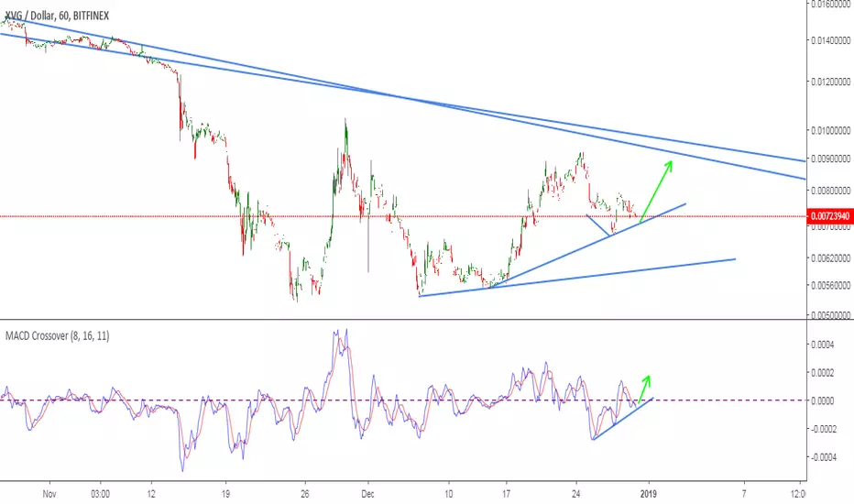The width and height of the screenshot is (854, 504).
Task: Click the 24 date label on time axis
Action: (576, 494)
